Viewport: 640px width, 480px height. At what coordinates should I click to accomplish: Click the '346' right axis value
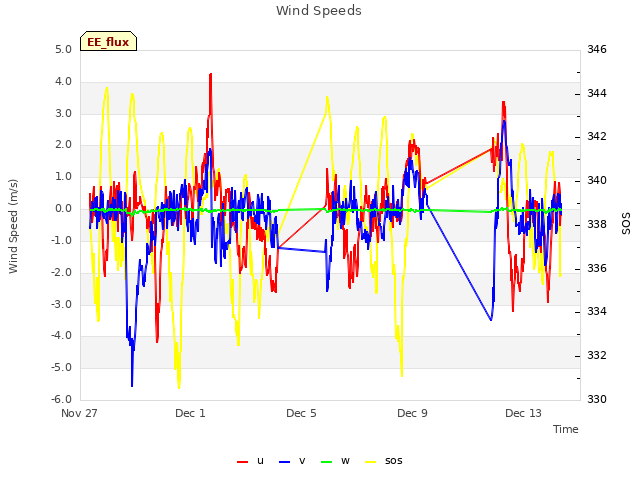pos(597,50)
